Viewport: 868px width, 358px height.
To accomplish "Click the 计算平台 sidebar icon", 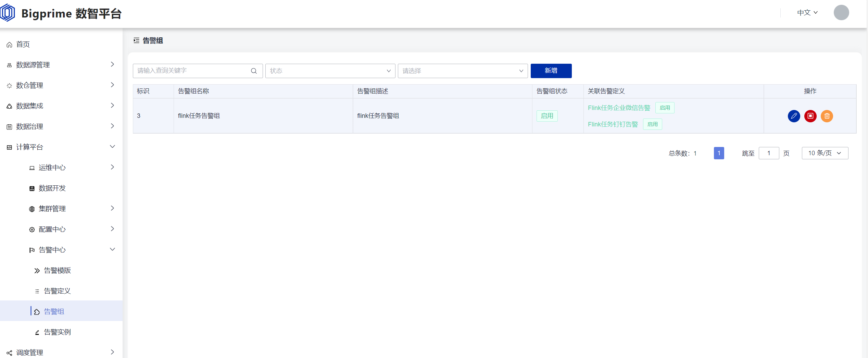I will click(9, 147).
